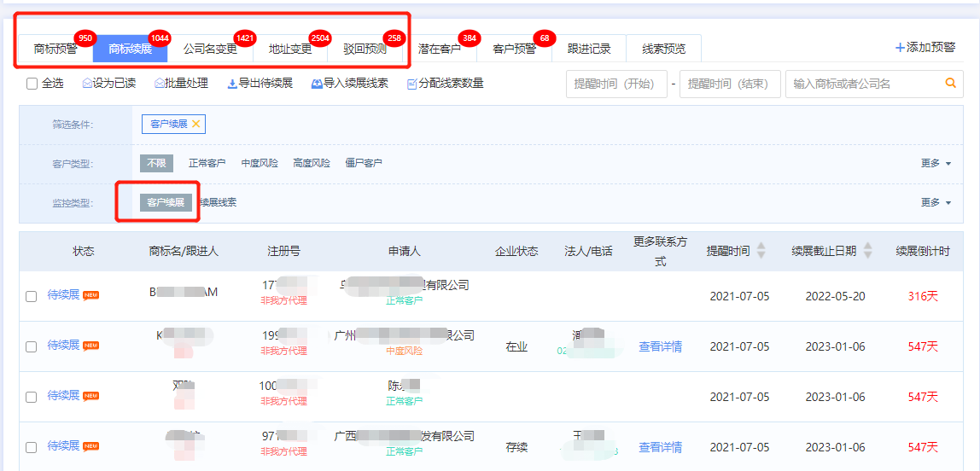Go to the 驳回预测 tab
980x471 pixels.
365,49
